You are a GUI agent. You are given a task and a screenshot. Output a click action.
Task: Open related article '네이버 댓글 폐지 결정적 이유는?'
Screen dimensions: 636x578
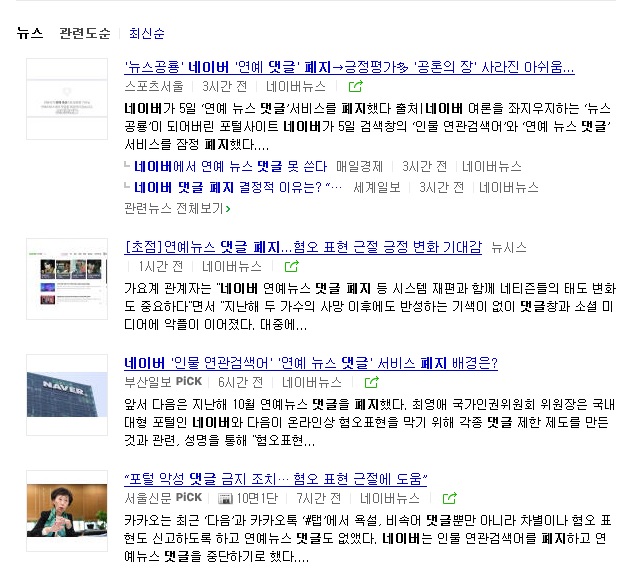(x=238, y=187)
